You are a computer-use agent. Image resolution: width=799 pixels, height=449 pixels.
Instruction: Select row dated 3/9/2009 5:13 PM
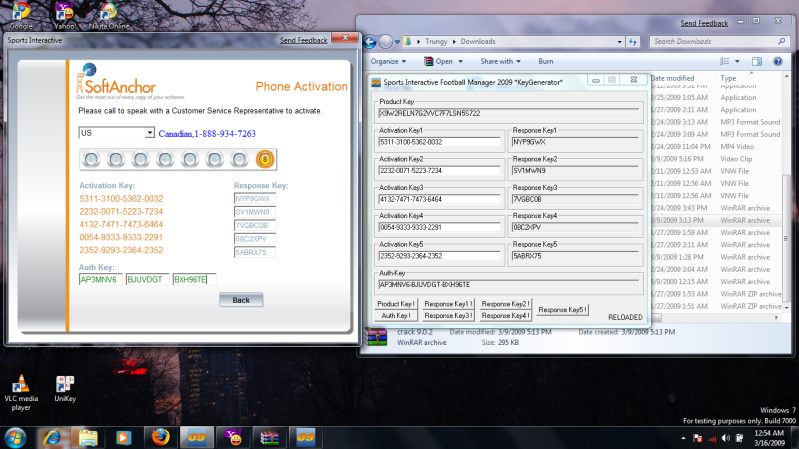716,220
